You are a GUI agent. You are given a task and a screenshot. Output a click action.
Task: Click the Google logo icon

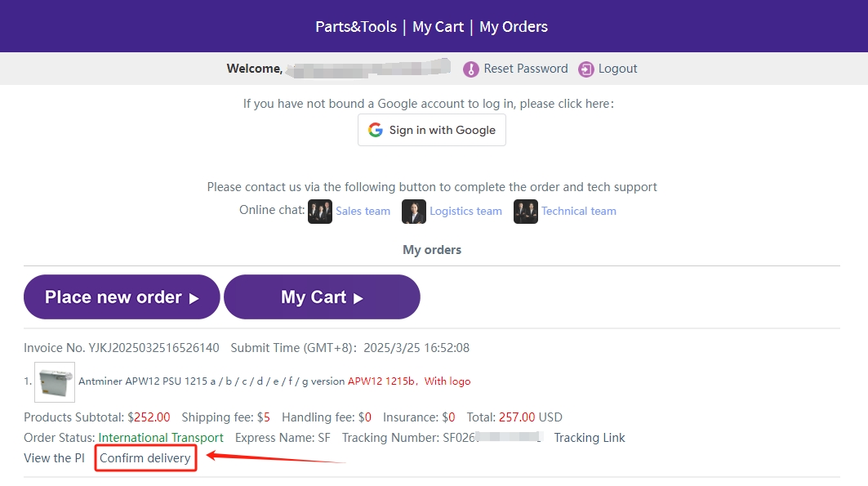pyautogui.click(x=376, y=130)
